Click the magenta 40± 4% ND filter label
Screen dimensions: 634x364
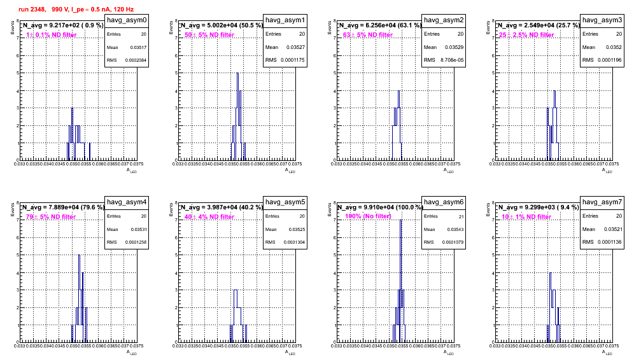click(x=209, y=217)
